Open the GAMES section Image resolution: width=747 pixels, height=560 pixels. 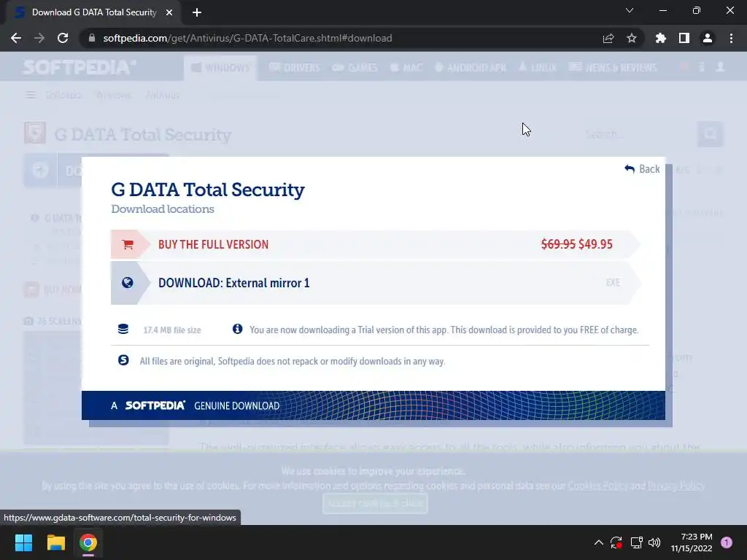355,68
